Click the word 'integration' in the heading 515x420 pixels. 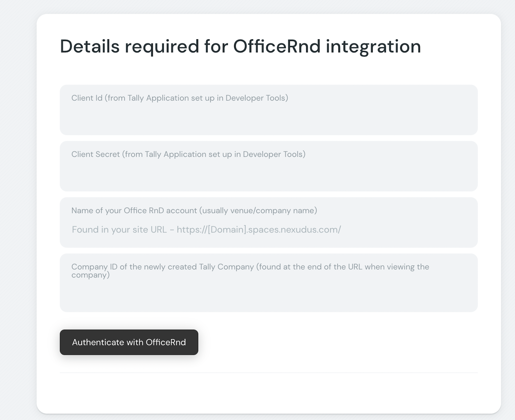(373, 46)
